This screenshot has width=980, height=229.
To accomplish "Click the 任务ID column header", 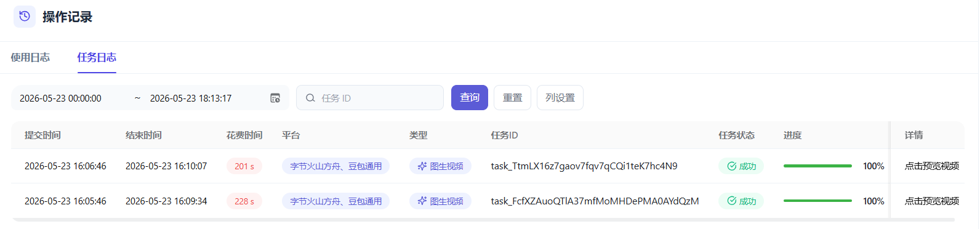I will [505, 135].
